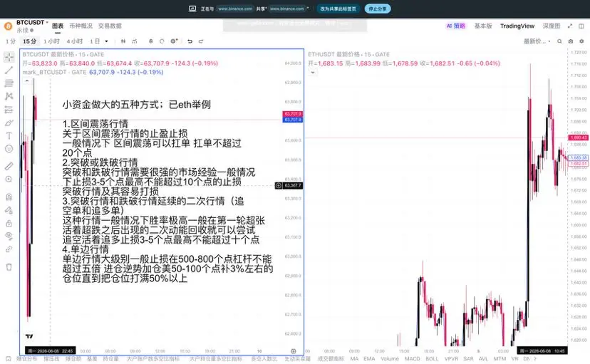Click the TradingView logo on BTC chart
Image resolution: width=590 pixels, height=364 pixels.
(29, 336)
